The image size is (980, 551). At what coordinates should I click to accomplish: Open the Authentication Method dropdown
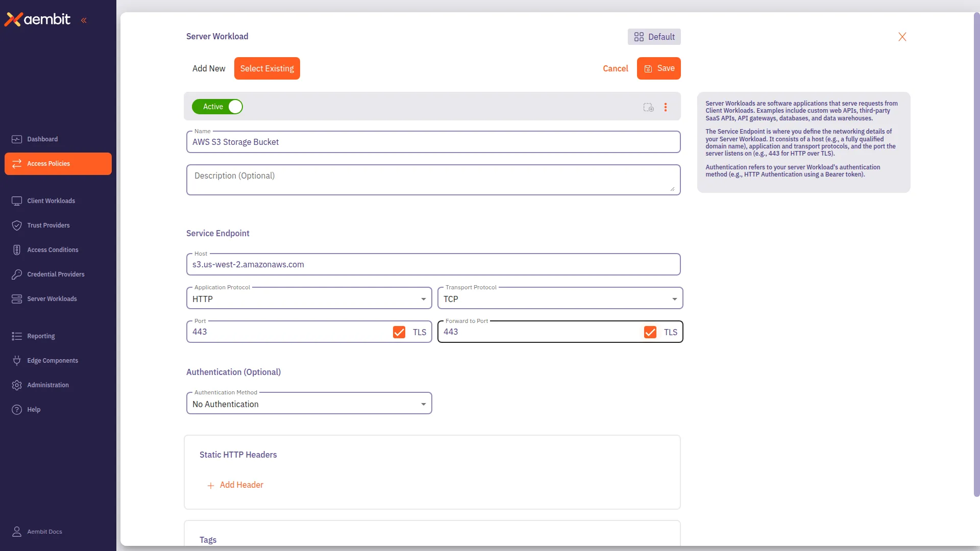pos(309,404)
